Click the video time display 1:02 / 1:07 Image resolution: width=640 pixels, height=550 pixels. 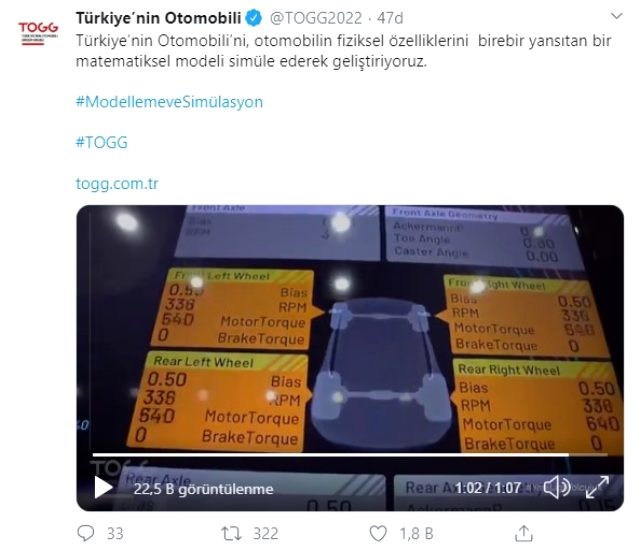pos(488,488)
